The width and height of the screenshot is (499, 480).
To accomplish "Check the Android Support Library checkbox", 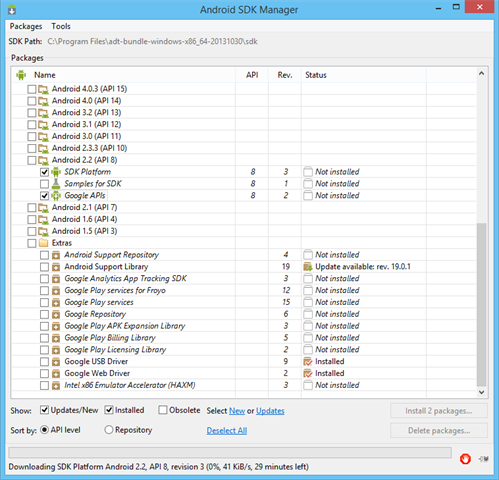I will tap(44, 267).
